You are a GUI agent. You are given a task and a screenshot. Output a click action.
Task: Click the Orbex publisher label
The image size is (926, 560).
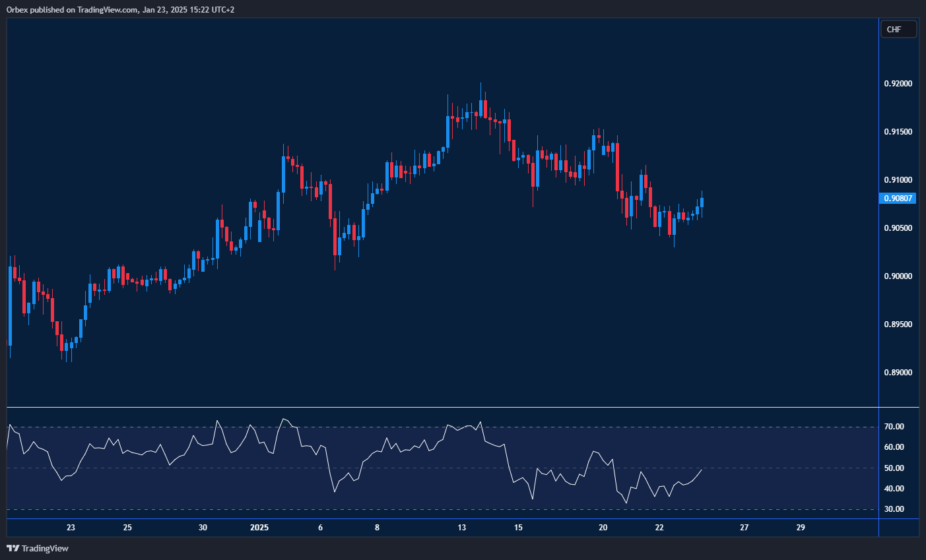(18, 9)
